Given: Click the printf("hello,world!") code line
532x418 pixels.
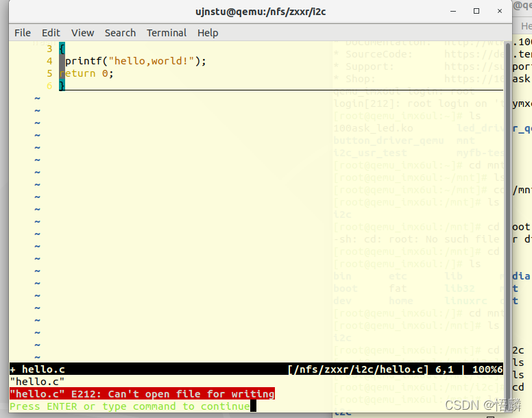Looking at the screenshot, I should coord(135,61).
